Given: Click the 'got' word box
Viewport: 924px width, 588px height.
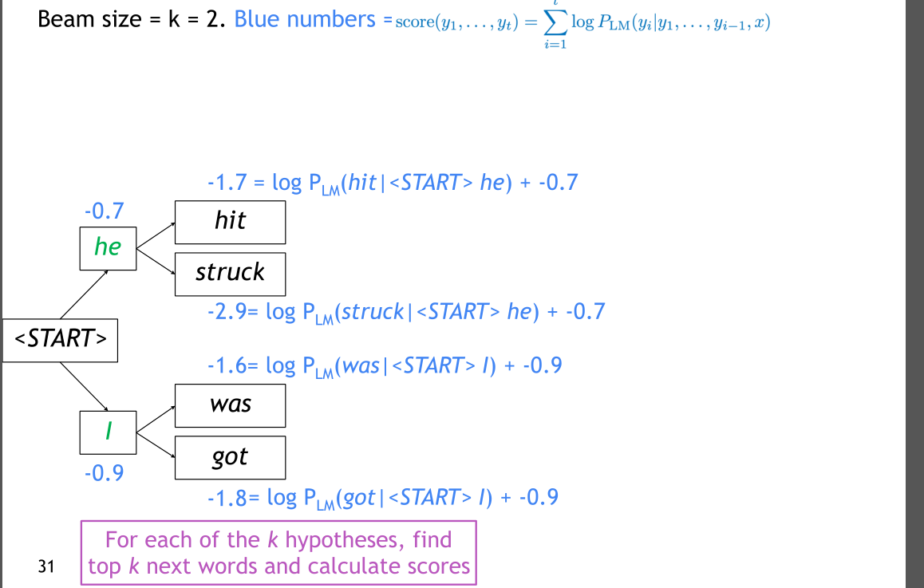Looking at the screenshot, I should click(x=231, y=457).
